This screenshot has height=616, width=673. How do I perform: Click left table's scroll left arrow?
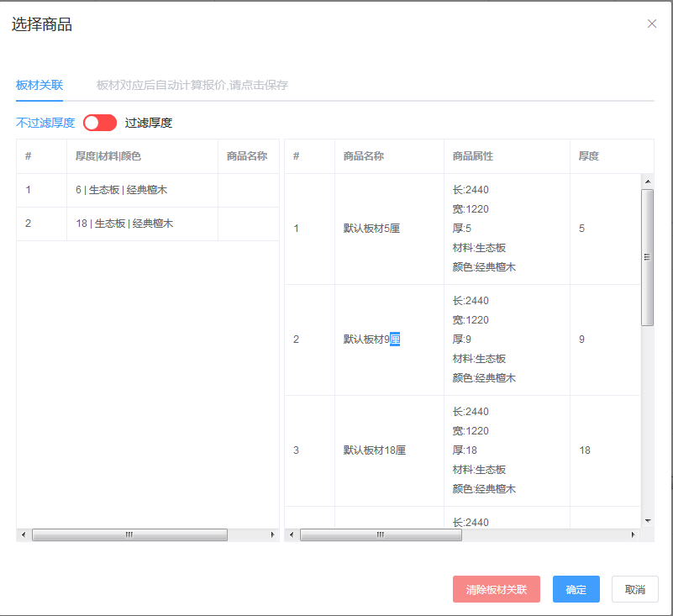[x=24, y=534]
